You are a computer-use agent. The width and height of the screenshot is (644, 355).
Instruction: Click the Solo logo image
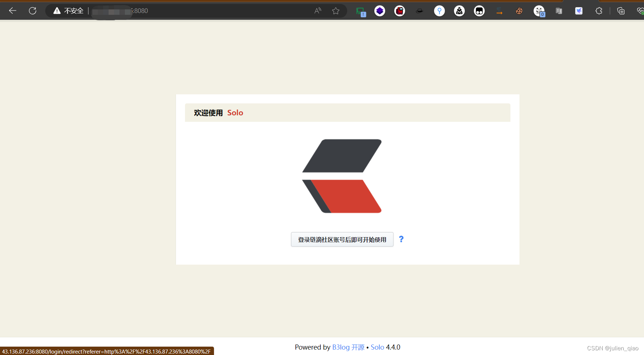pyautogui.click(x=342, y=176)
